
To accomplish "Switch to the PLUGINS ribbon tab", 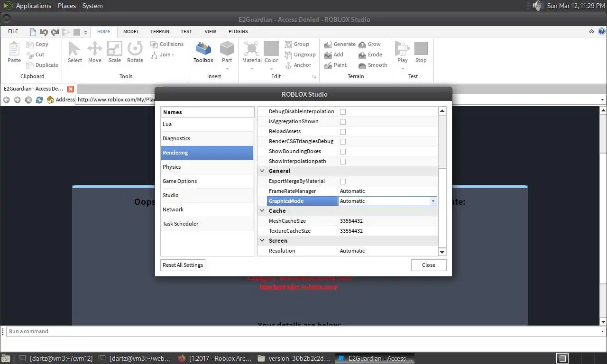I will point(238,31).
